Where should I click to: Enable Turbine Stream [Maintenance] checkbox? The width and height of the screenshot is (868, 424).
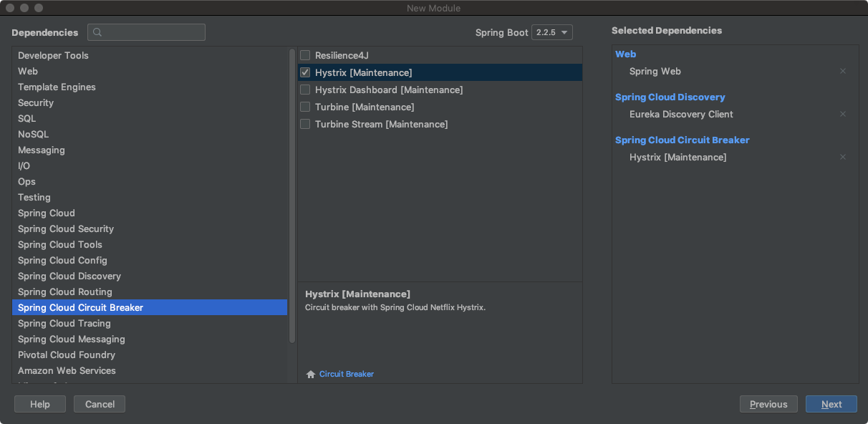point(305,124)
